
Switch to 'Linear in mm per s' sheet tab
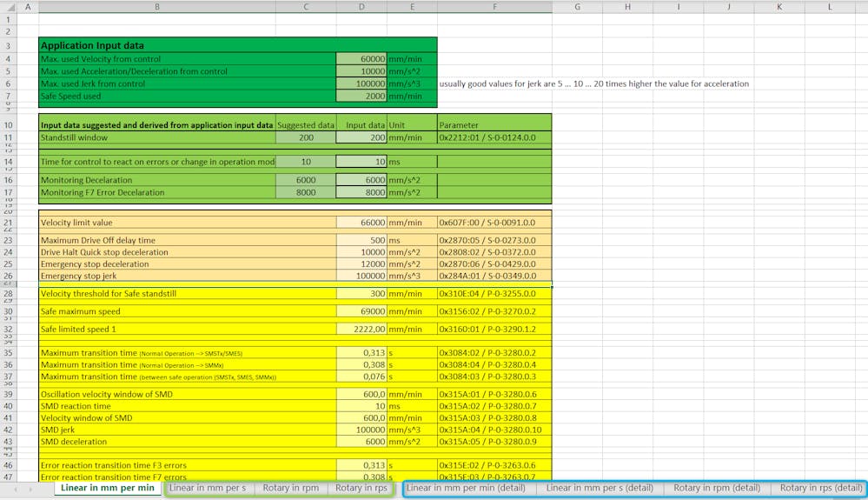207,488
